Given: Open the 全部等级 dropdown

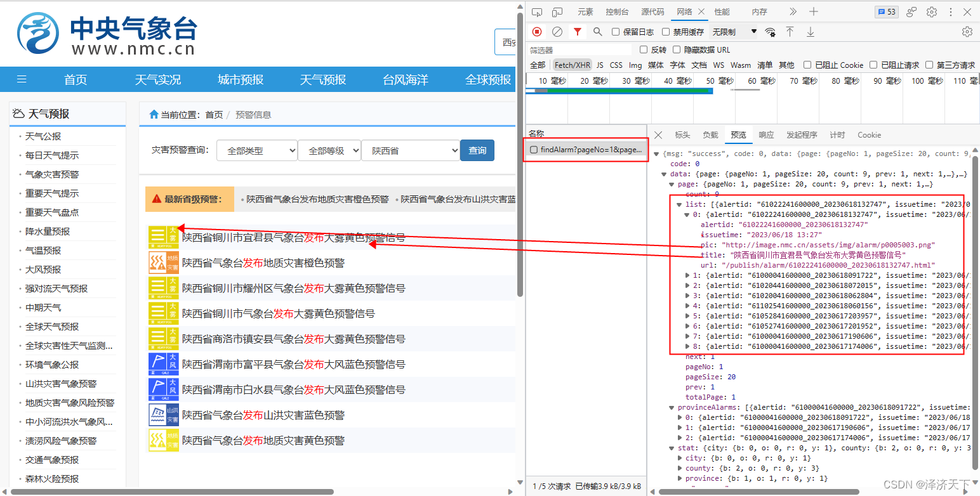Looking at the screenshot, I should point(329,150).
